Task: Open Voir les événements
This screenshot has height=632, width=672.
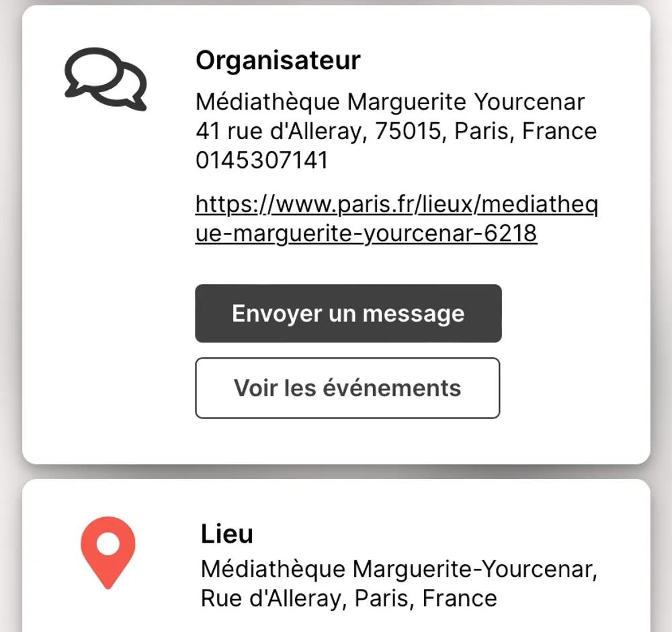Action: click(x=347, y=388)
